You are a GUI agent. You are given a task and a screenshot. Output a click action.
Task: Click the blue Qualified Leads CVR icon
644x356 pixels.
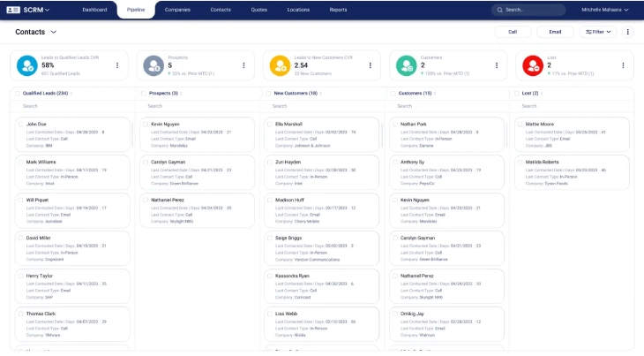tap(26, 64)
